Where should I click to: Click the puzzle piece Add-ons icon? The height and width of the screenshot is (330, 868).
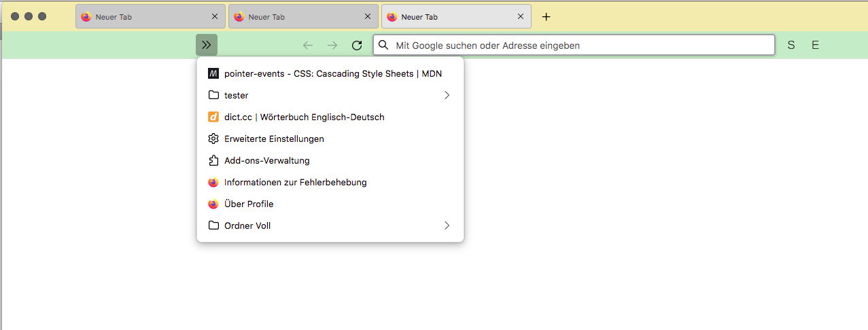pyautogui.click(x=213, y=161)
